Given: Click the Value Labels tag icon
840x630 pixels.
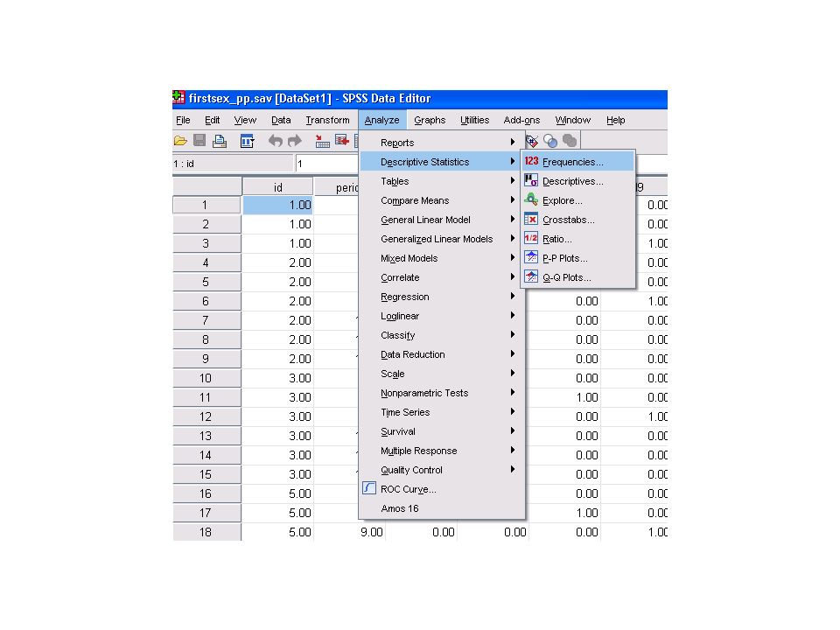Looking at the screenshot, I should coord(531,141).
